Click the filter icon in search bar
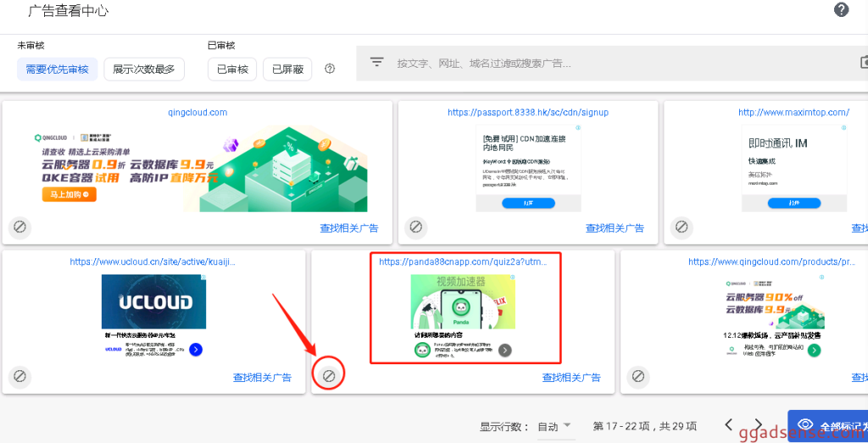The image size is (868, 443). (x=377, y=63)
